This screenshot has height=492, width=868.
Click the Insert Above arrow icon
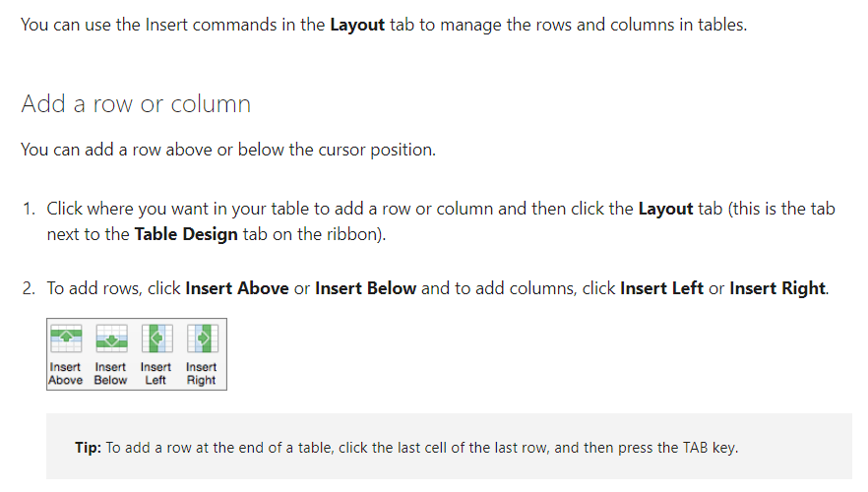[x=66, y=338]
